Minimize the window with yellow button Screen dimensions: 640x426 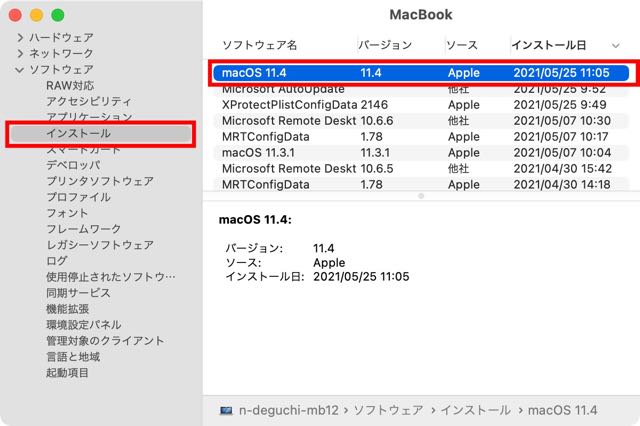36,15
